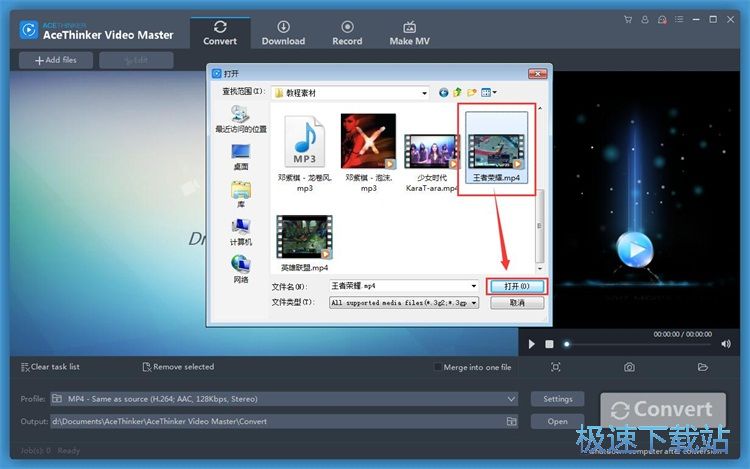This screenshot has height=469, width=750.
Task: Open the Download tab
Action: coord(283,33)
